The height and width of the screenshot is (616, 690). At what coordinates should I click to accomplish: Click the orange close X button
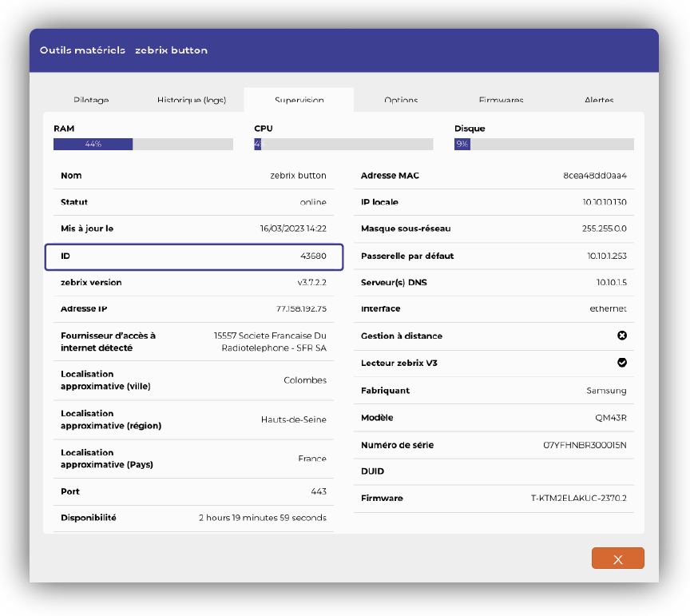[617, 558]
